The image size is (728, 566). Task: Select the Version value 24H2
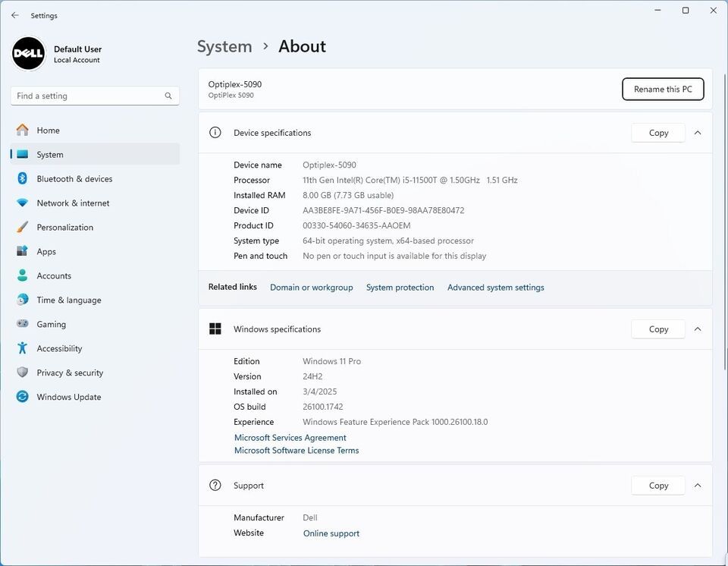point(312,376)
